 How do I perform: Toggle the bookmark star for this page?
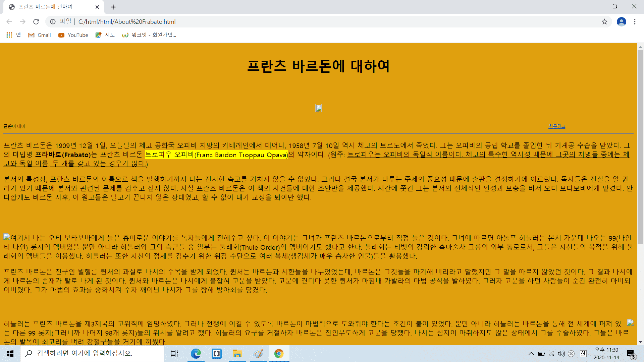click(605, 21)
